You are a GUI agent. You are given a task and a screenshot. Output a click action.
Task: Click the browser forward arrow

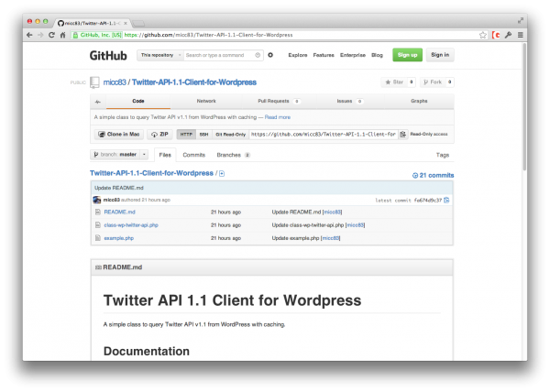click(40, 35)
